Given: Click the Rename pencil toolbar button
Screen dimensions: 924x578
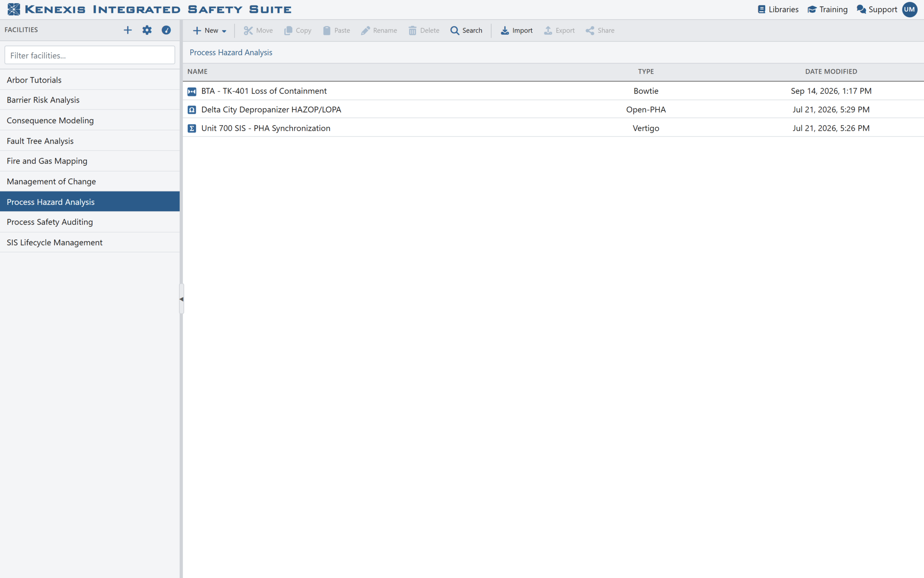Looking at the screenshot, I should pyautogui.click(x=379, y=31).
